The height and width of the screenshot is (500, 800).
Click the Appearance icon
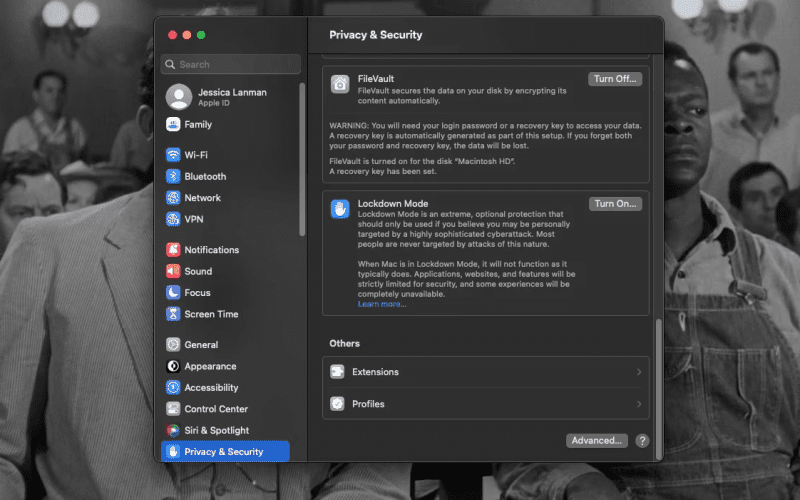pyautogui.click(x=173, y=366)
